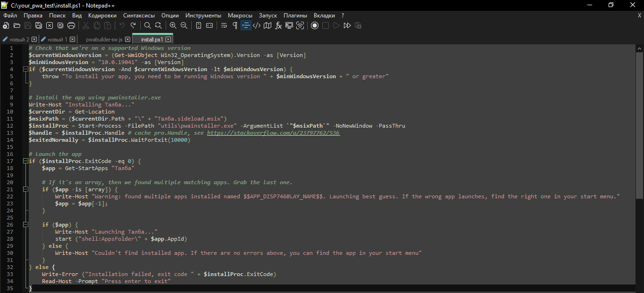Open the Кодировки menu
The image size is (644, 293).
coord(102,16)
